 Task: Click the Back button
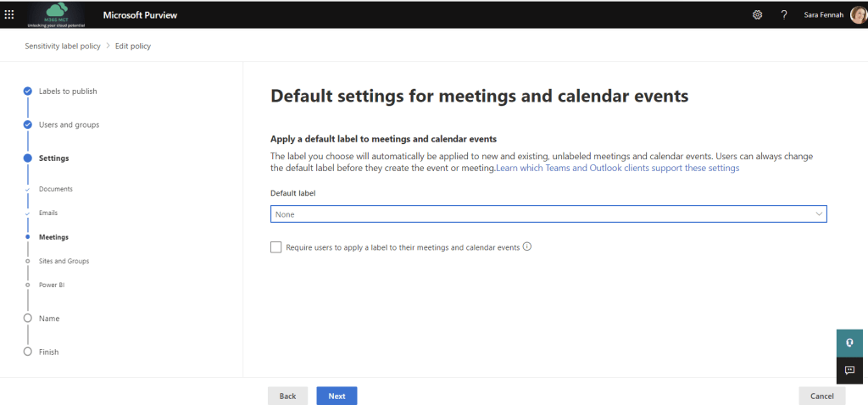[x=287, y=396]
